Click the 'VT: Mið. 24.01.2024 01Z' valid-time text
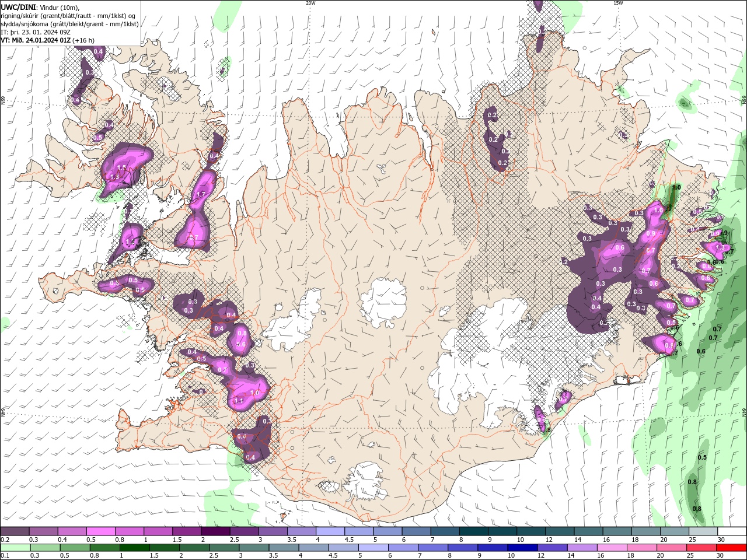Image resolution: width=747 pixels, height=560 pixels. tap(36, 40)
